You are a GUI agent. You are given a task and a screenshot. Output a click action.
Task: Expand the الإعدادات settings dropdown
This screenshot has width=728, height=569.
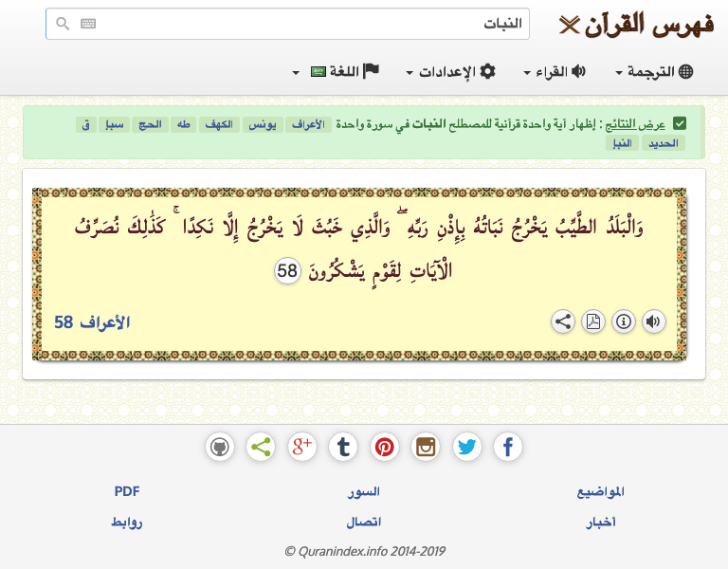click(450, 72)
